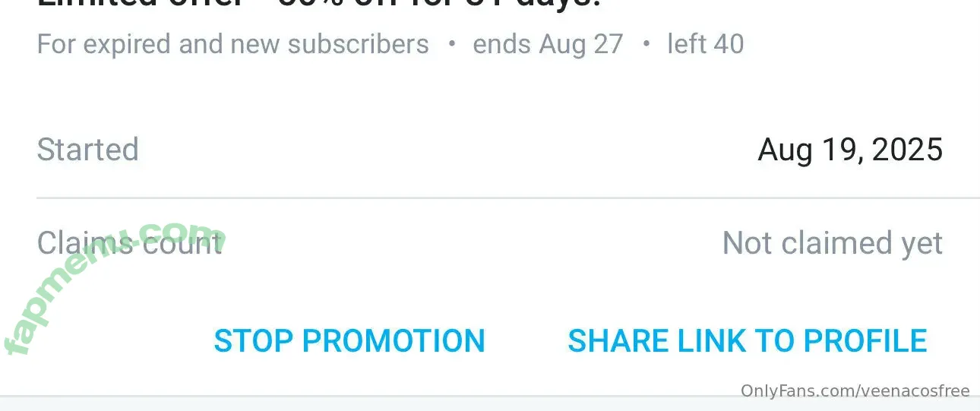980x411 pixels.
Task: Tap the word PROMOTION in the stop button
Action: click(394, 341)
